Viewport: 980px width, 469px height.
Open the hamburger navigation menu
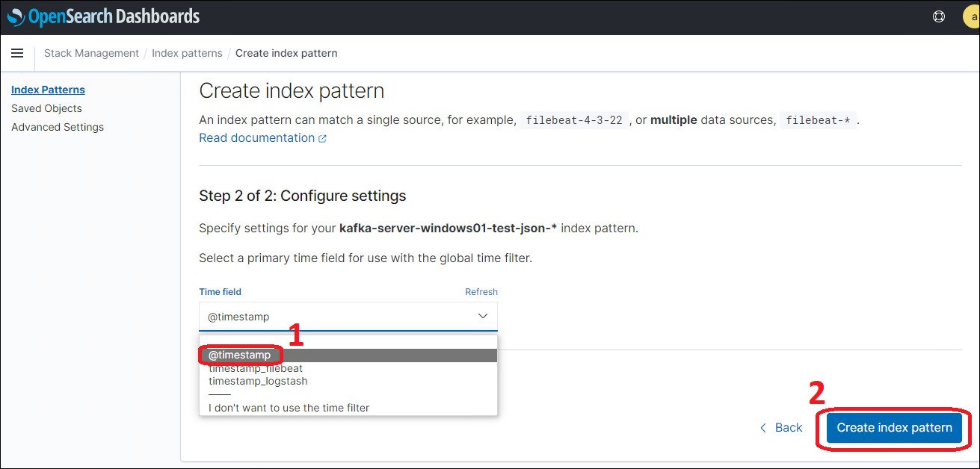18,53
